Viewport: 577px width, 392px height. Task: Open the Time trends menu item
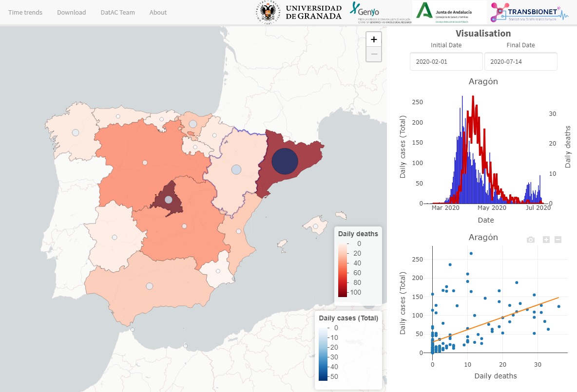click(x=25, y=13)
